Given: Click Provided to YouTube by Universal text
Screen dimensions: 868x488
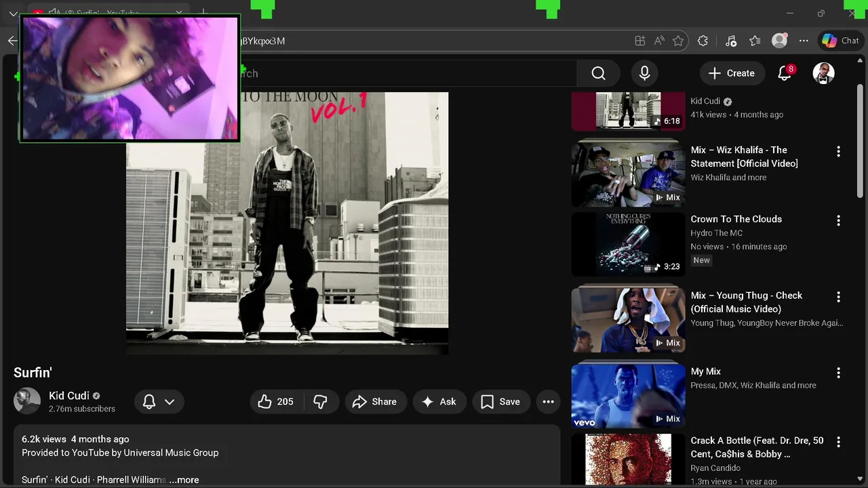Looking at the screenshot, I should point(120,453).
